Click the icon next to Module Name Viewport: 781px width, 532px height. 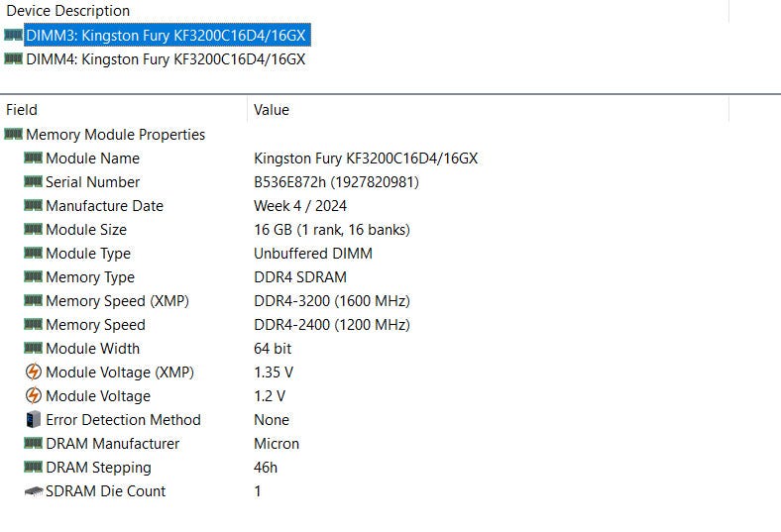(x=33, y=158)
